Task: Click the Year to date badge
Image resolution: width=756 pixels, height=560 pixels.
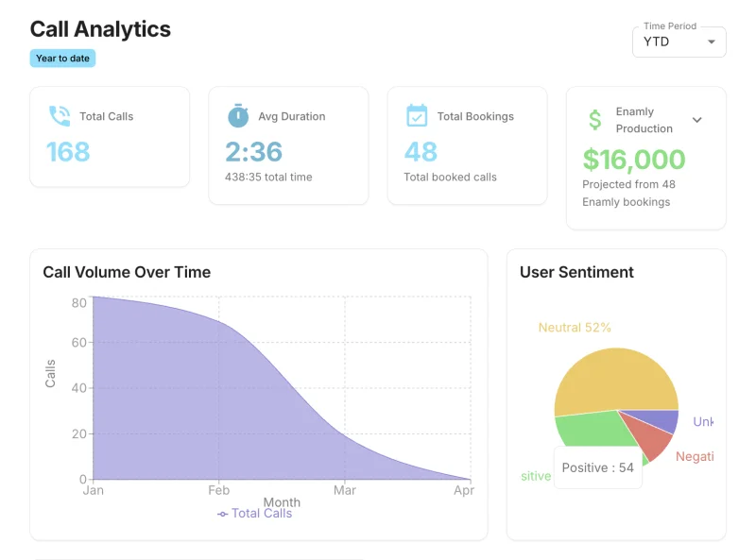Action: [x=62, y=58]
